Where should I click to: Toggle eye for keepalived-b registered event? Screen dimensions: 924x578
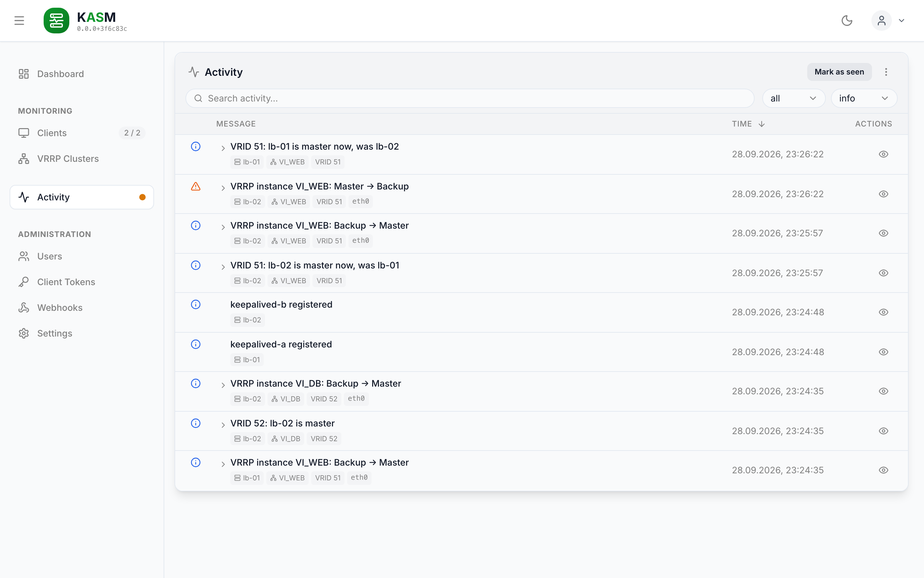click(884, 312)
